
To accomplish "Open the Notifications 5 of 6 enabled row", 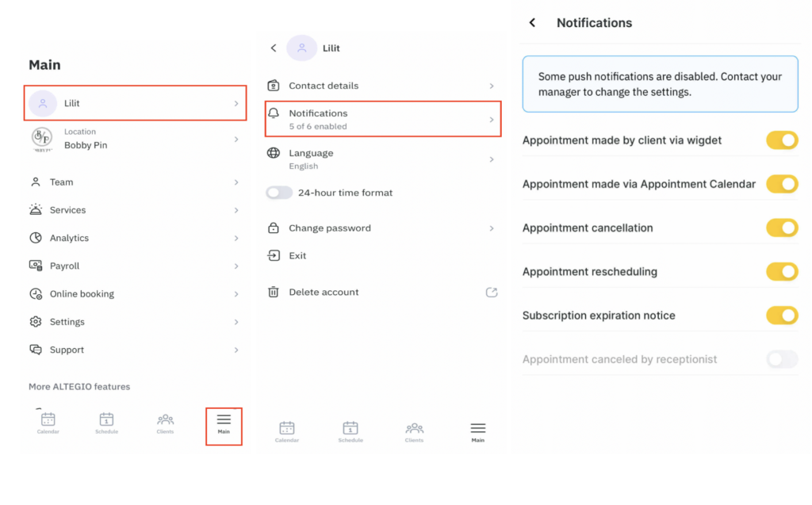I will pos(383,119).
